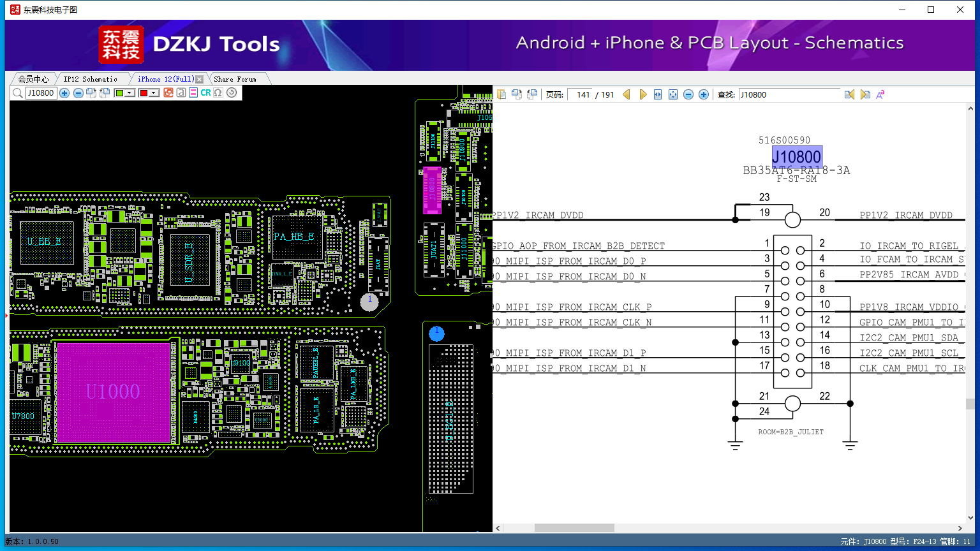The image size is (980, 551).
Task: Click the 版本 1.0.0.50 status text
Action: point(32,541)
